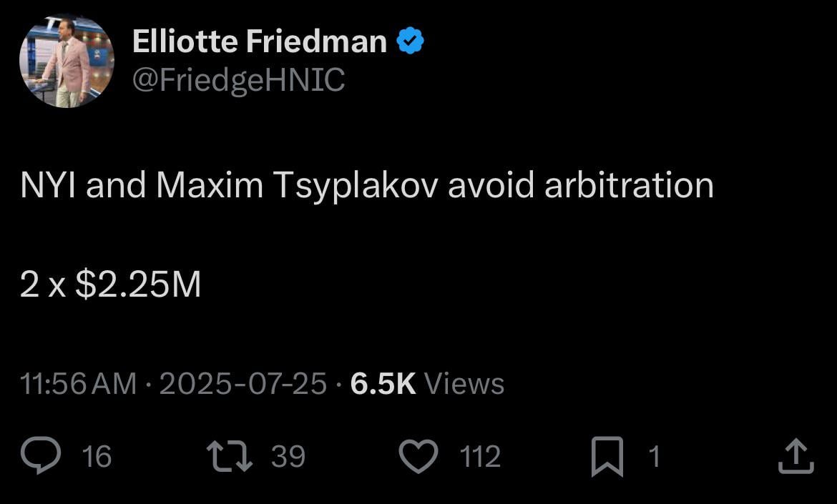Select the tweet body text
The height and width of the screenshot is (504, 837).
(367, 184)
